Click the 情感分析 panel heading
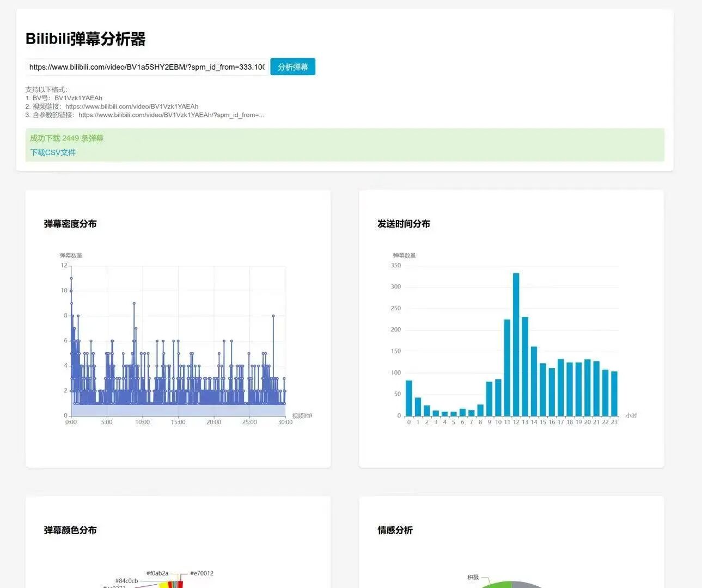702x588 pixels. click(395, 530)
